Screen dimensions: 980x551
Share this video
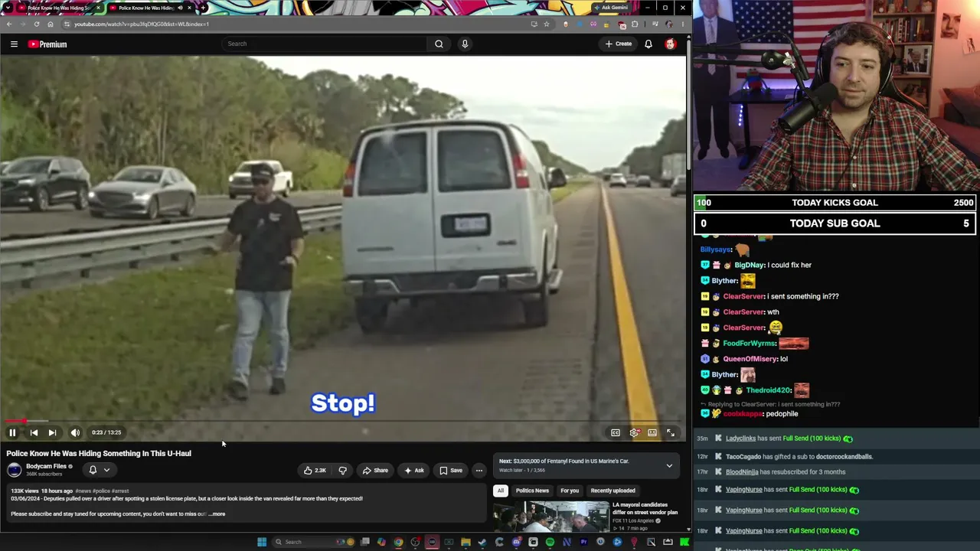375,471
